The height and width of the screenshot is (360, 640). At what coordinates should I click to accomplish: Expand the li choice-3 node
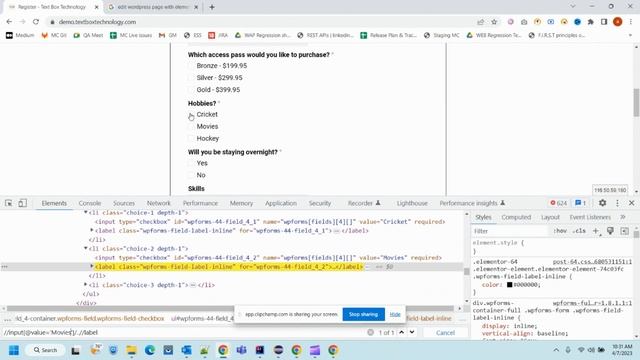(86, 284)
